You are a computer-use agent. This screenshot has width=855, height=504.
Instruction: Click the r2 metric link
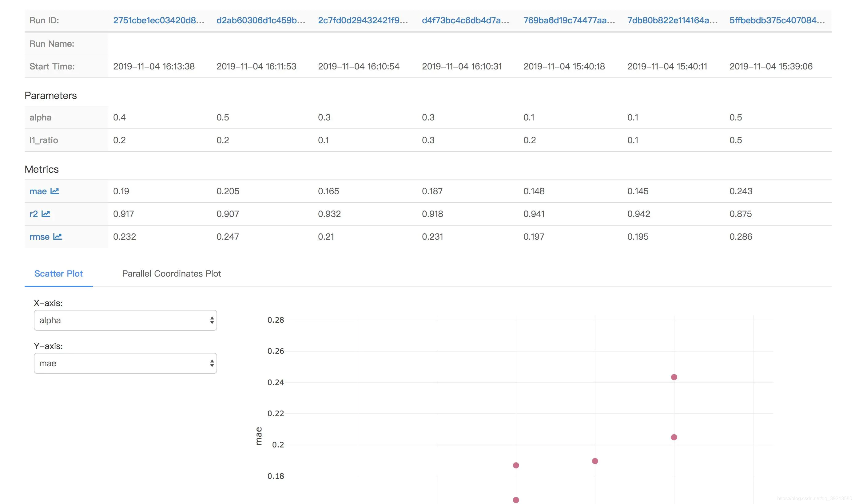(x=34, y=214)
